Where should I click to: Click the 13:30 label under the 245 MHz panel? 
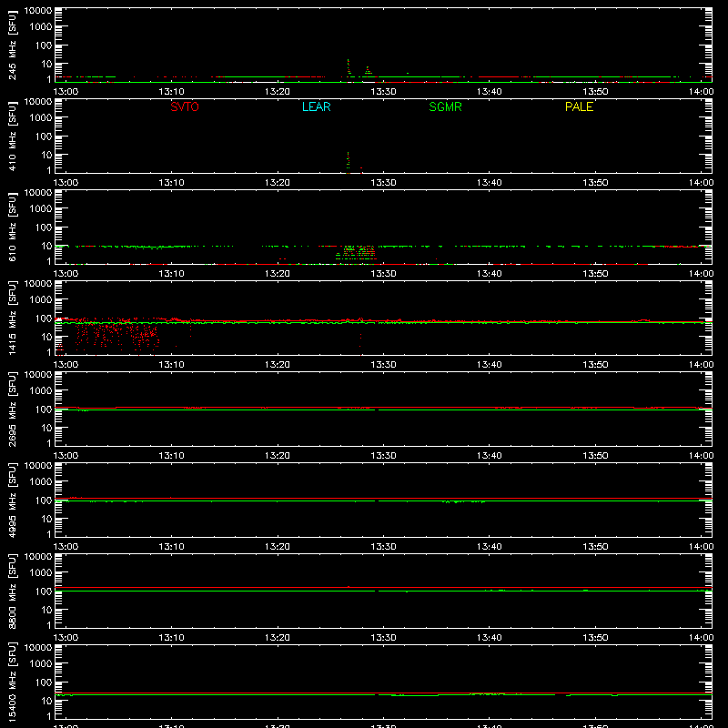tap(383, 92)
